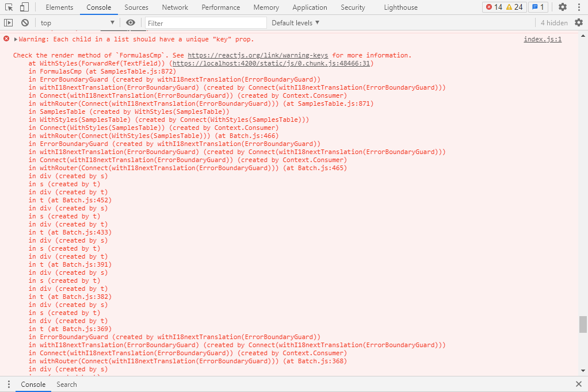Open the reactjs.org warning-keys link
Image resolution: width=588 pixels, height=392 pixels.
tap(258, 56)
